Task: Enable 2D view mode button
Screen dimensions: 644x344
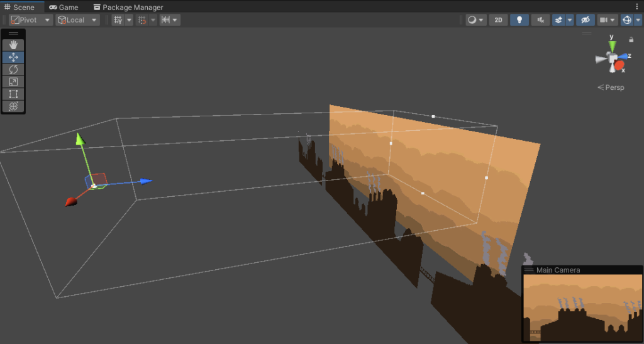Action: tap(498, 20)
